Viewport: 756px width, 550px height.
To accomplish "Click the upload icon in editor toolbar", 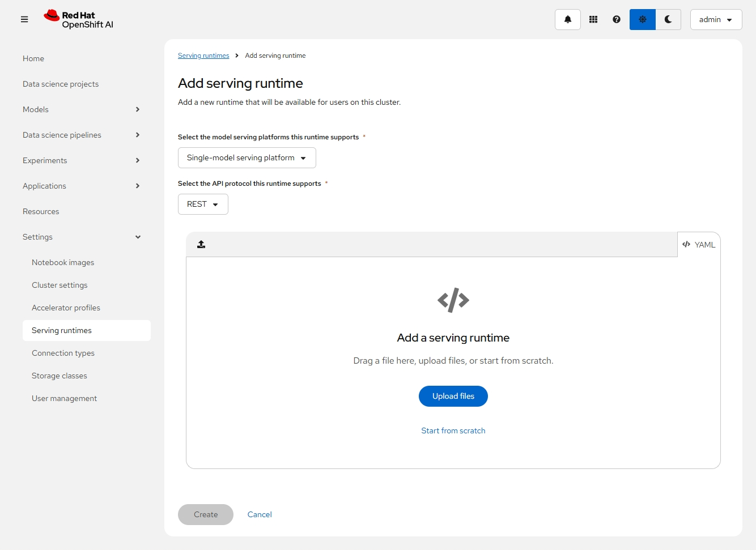I will 201,244.
